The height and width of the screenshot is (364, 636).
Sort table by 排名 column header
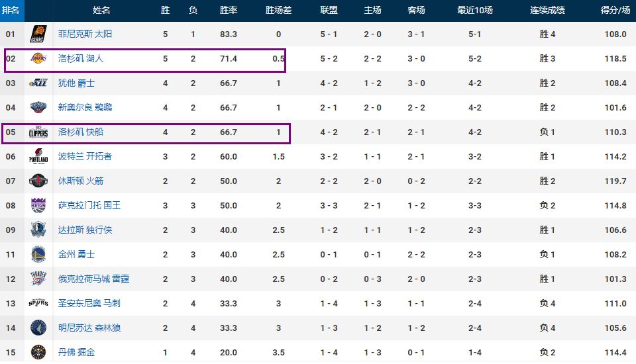click(x=10, y=10)
